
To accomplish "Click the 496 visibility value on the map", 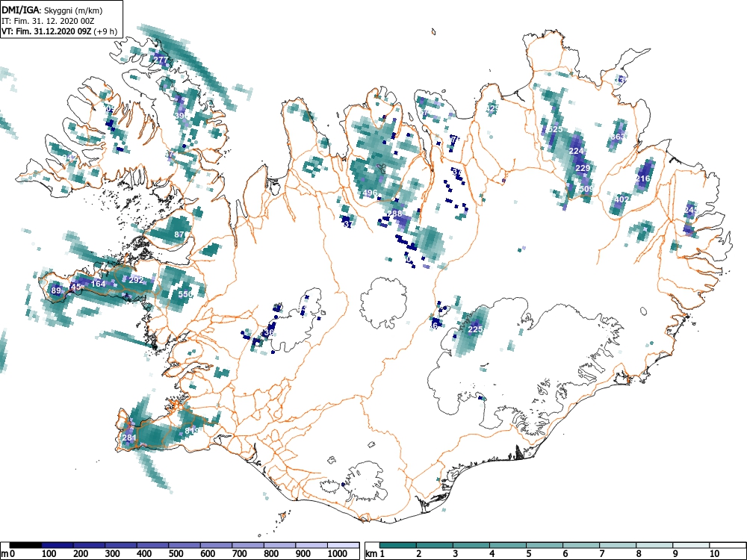I will 371,193.
